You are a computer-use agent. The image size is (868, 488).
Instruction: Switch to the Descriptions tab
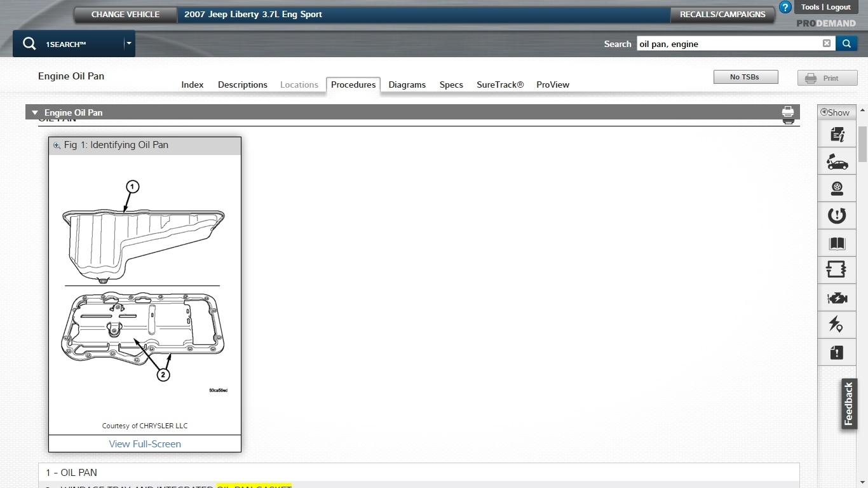[243, 85]
